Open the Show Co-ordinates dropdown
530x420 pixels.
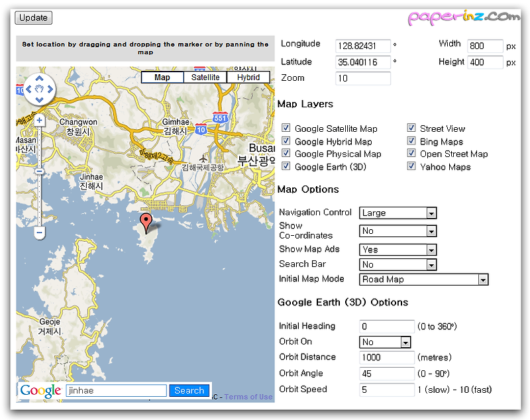398,231
